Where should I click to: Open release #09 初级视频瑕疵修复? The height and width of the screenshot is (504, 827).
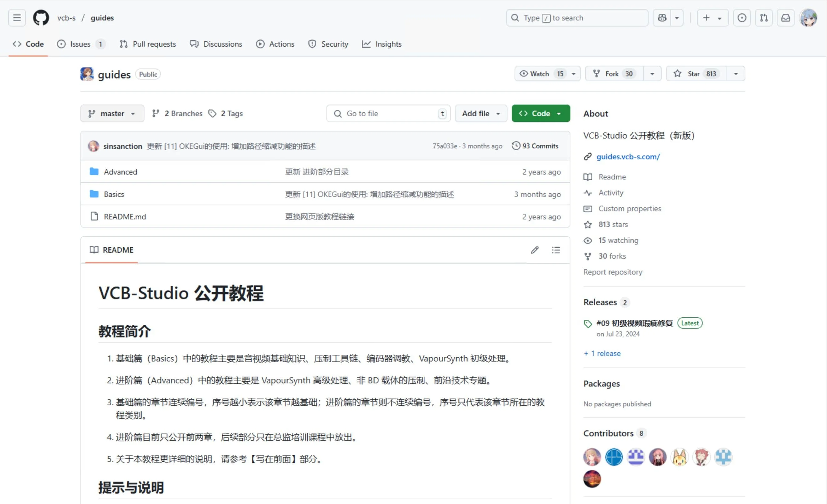634,323
